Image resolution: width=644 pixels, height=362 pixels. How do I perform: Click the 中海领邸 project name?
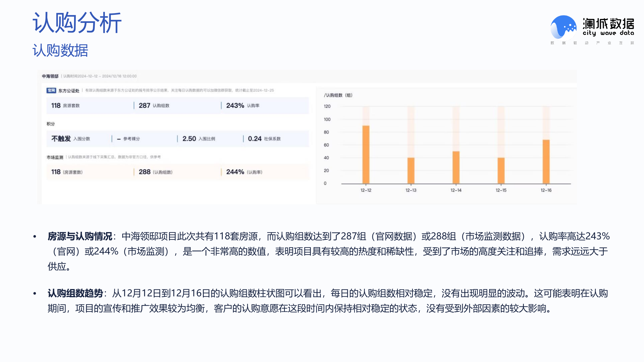50,76
